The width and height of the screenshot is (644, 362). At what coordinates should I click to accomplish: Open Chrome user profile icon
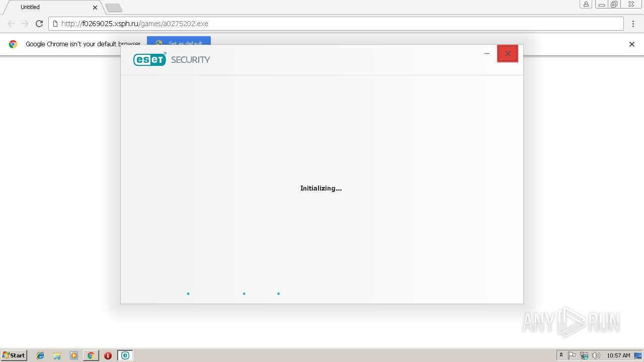(x=586, y=5)
